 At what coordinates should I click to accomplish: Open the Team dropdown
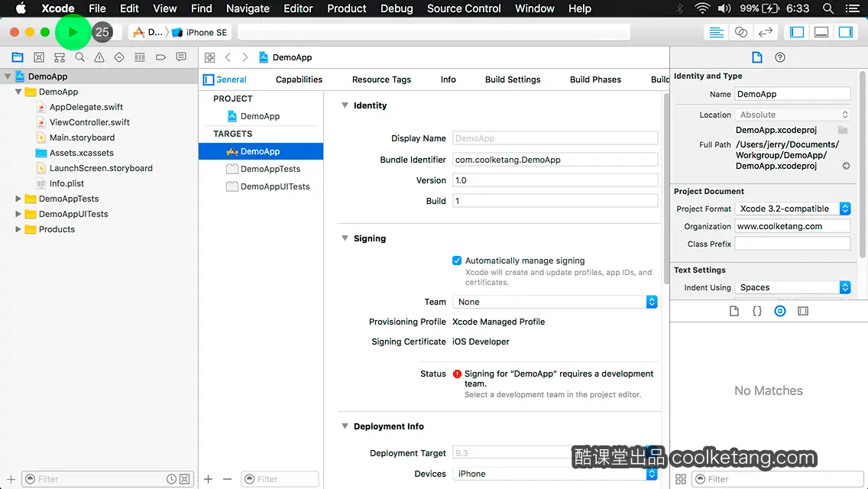[555, 302]
